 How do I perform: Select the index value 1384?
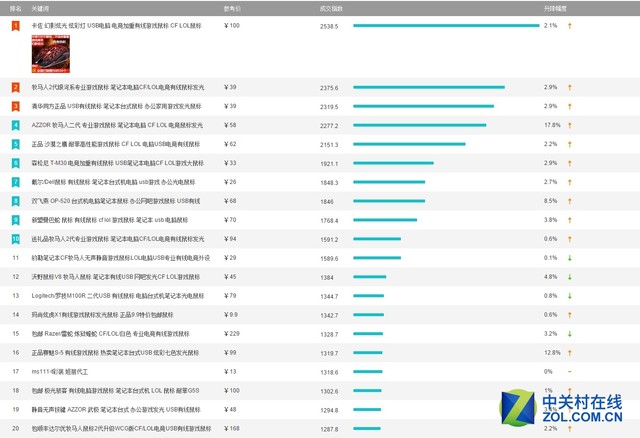[327, 278]
